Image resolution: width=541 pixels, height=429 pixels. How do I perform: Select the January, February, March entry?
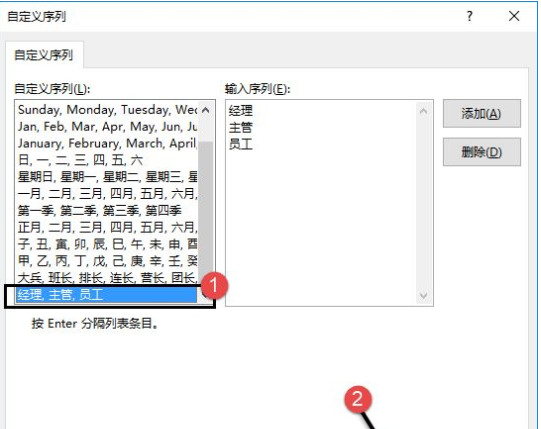(107, 143)
